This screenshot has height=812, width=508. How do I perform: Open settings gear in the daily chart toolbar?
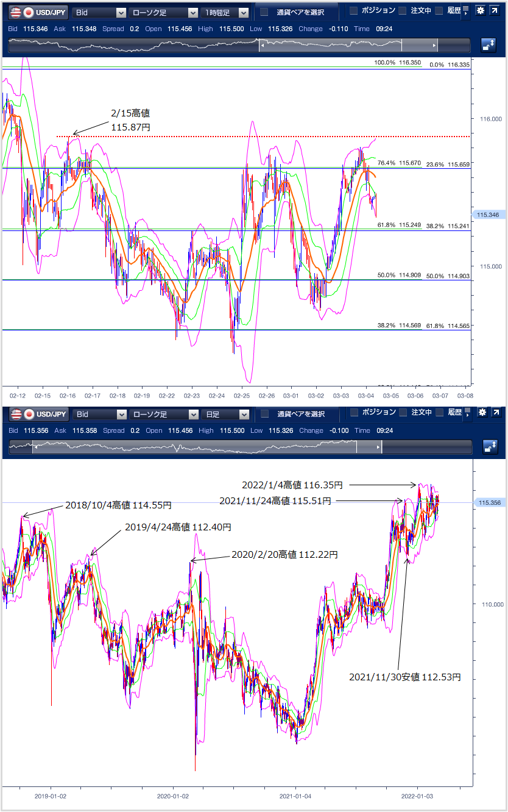(x=482, y=413)
